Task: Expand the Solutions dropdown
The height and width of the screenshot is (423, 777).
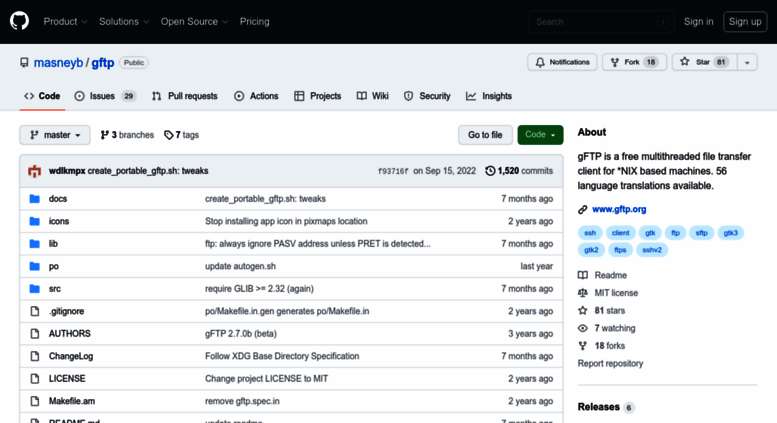Action: (x=124, y=21)
